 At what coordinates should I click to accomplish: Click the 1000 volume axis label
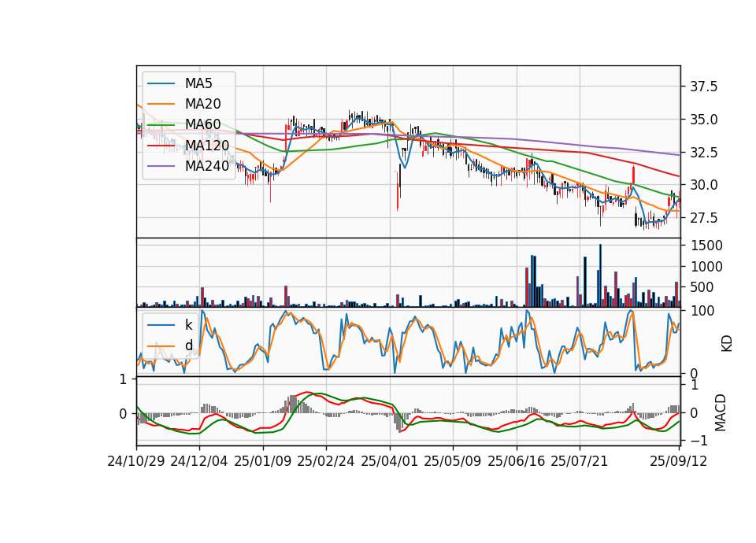coord(706,267)
